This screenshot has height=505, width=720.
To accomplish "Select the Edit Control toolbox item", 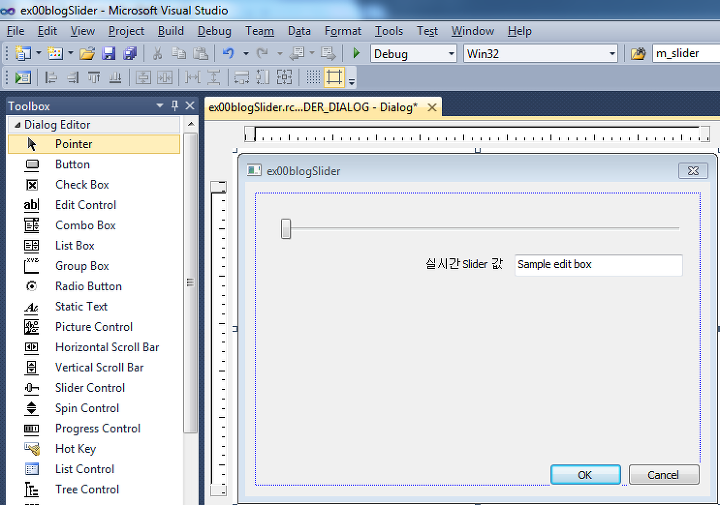I will click(94, 205).
